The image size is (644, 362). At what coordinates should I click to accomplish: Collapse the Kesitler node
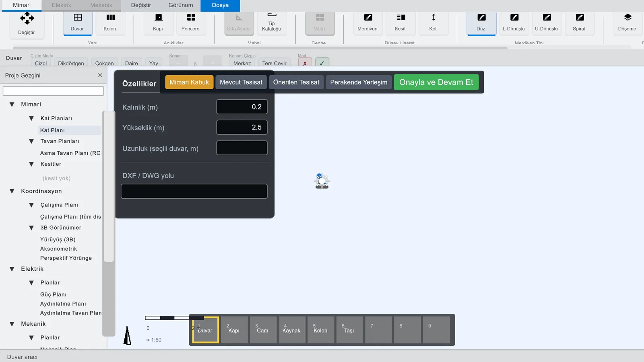(31, 164)
